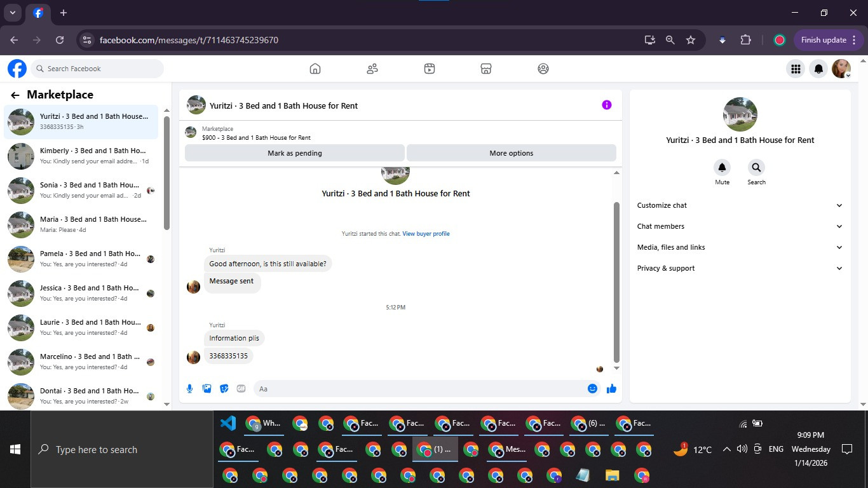
Task: Open the Facebook menu grid icon
Action: point(796,69)
